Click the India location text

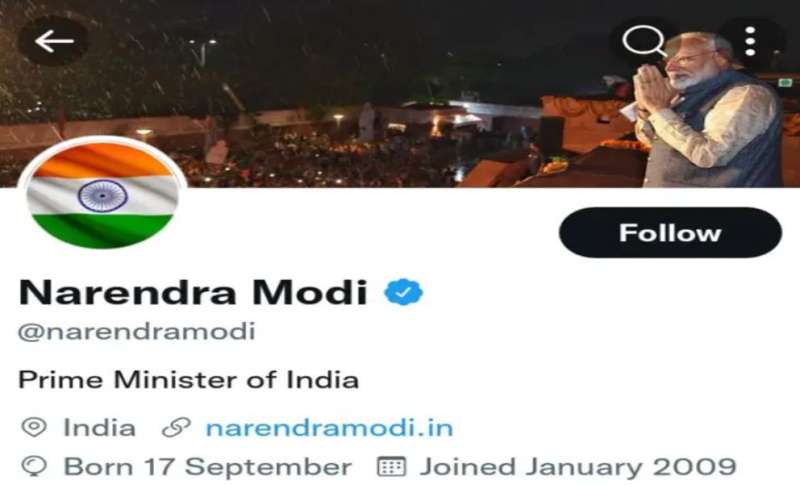(99, 427)
